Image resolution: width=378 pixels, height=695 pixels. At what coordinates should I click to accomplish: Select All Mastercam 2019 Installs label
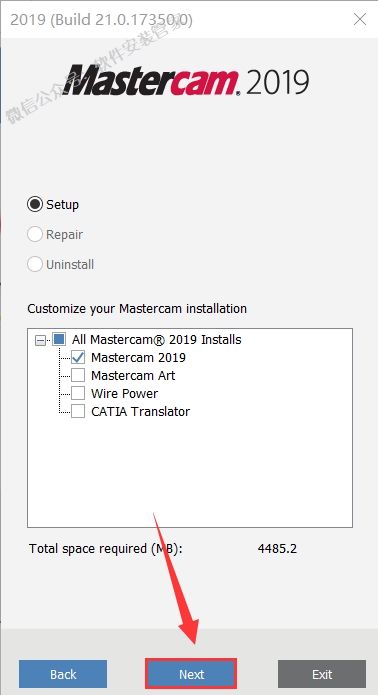point(157,340)
